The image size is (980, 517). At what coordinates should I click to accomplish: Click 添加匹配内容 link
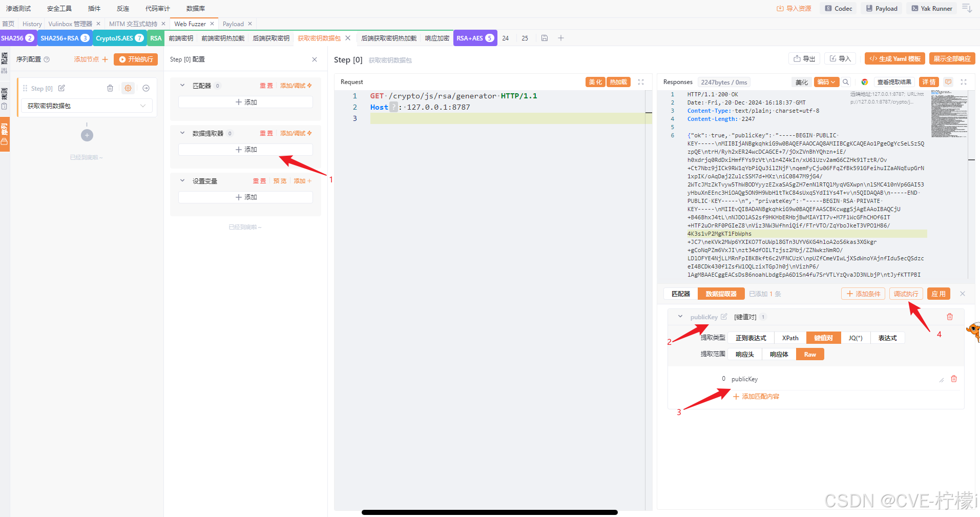756,397
